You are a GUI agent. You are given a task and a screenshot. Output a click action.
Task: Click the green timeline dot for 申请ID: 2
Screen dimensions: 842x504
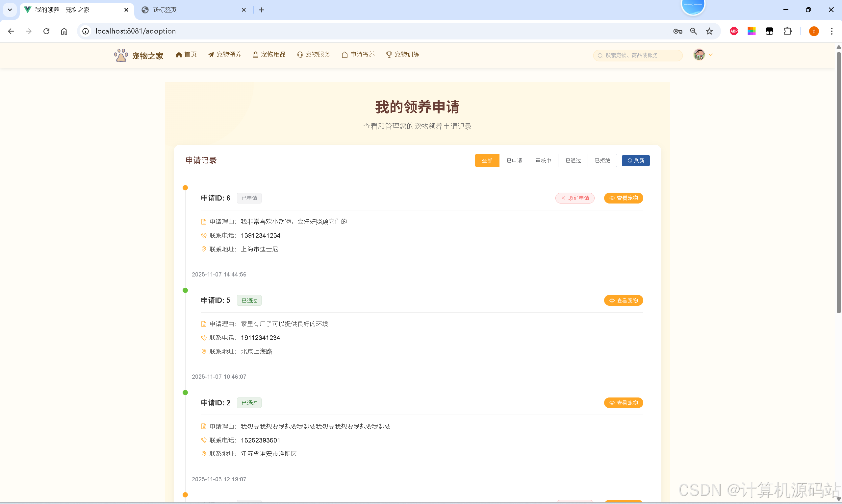[185, 393]
